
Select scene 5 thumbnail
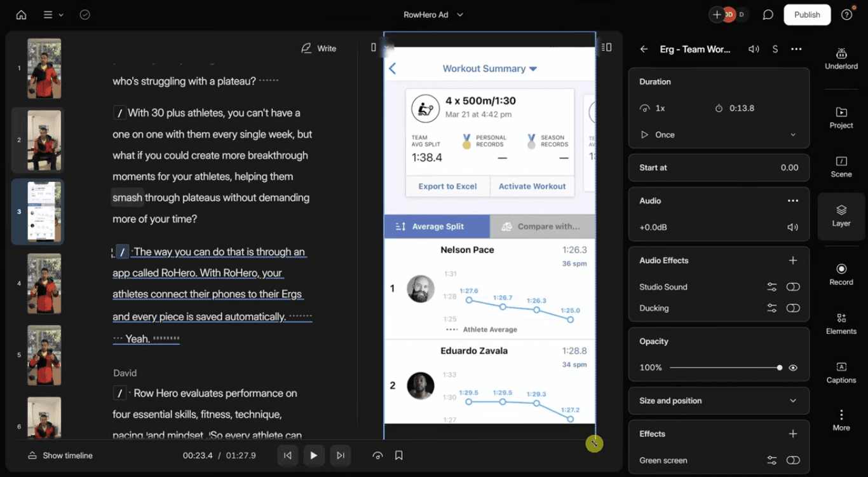pos(44,355)
